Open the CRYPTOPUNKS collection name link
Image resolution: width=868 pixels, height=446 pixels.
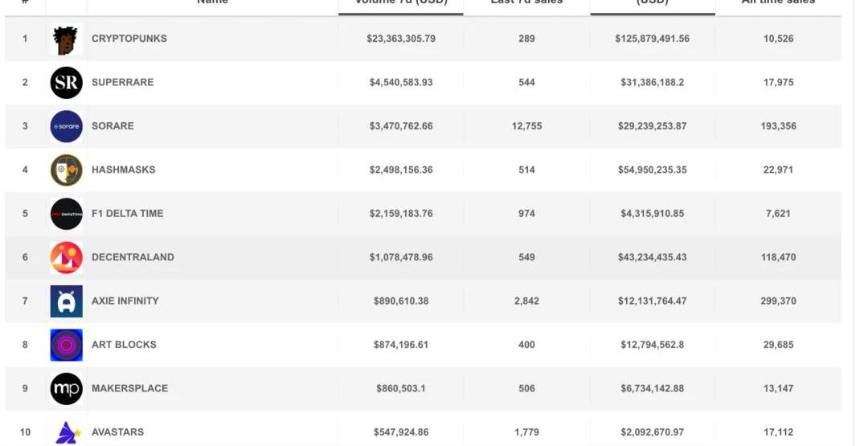pyautogui.click(x=129, y=39)
